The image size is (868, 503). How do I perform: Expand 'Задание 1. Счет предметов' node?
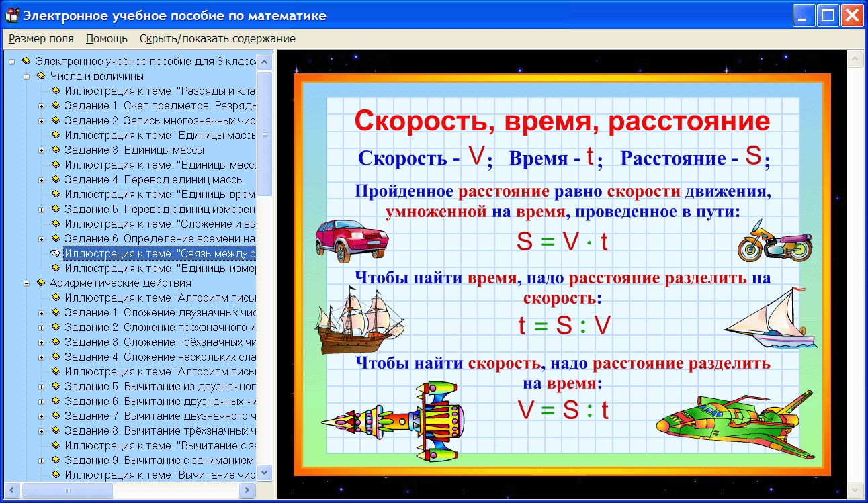pyautogui.click(x=42, y=106)
